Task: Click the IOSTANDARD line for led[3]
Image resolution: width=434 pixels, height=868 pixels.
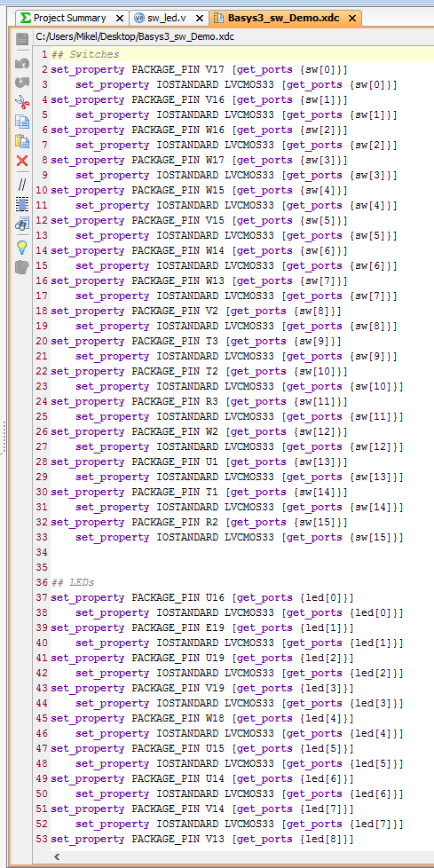Action: (x=239, y=703)
